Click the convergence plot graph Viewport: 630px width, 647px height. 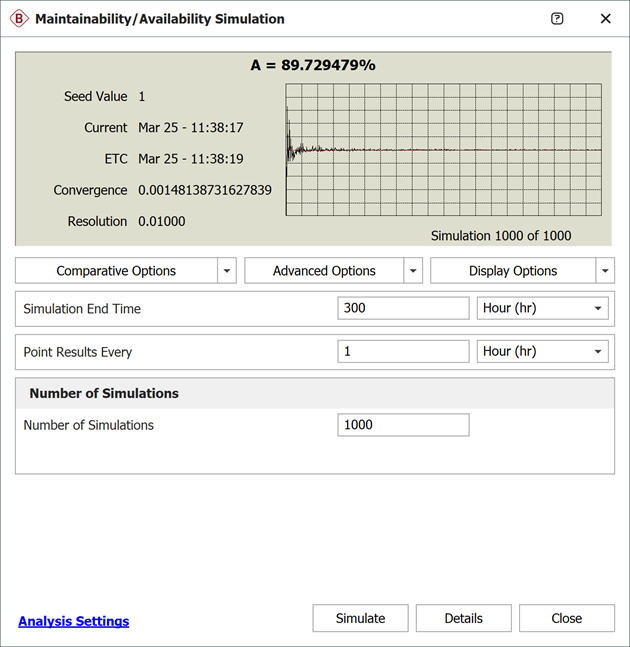[x=444, y=150]
